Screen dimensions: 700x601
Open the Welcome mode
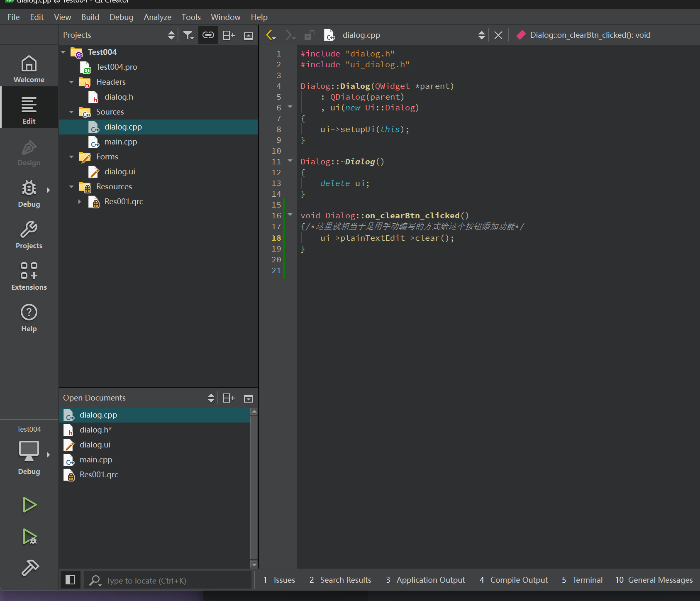click(x=29, y=69)
